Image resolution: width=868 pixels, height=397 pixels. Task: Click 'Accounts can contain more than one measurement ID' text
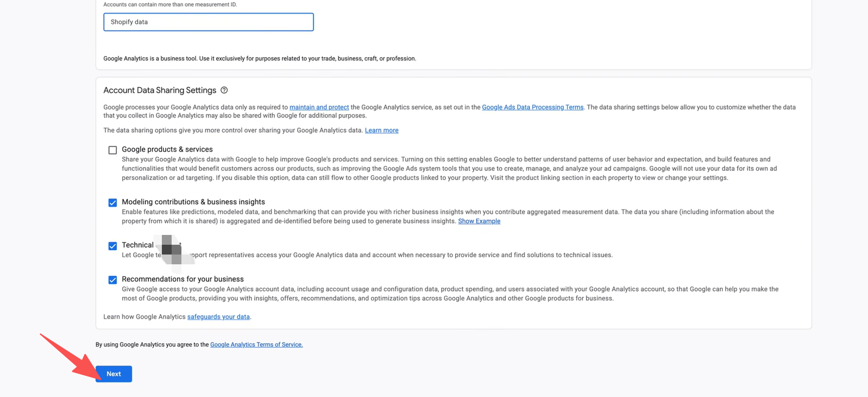170,4
